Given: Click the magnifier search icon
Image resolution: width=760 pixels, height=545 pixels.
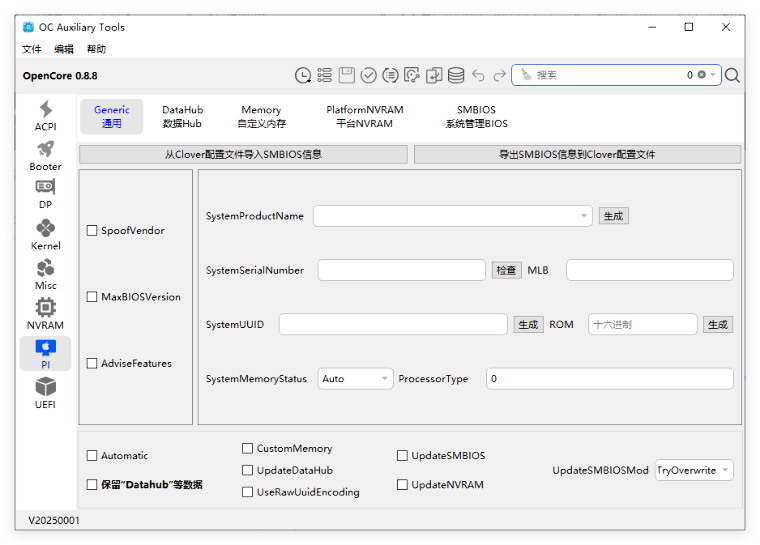Looking at the screenshot, I should pos(732,75).
